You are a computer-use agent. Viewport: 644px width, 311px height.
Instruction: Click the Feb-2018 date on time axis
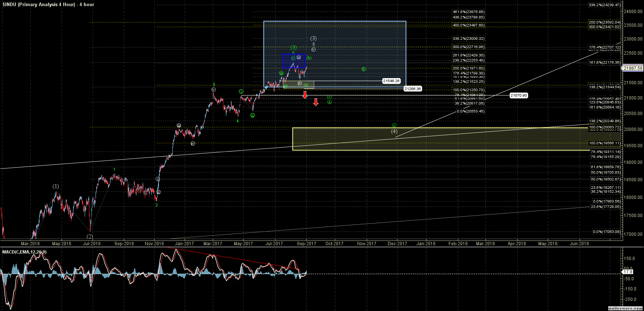(458, 244)
